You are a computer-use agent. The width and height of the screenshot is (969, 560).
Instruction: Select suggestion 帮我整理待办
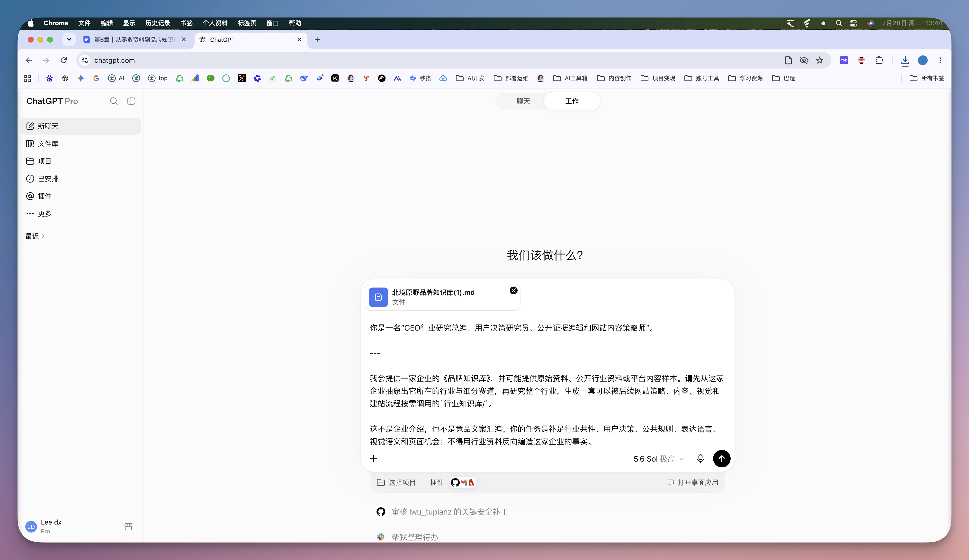pyautogui.click(x=408, y=537)
